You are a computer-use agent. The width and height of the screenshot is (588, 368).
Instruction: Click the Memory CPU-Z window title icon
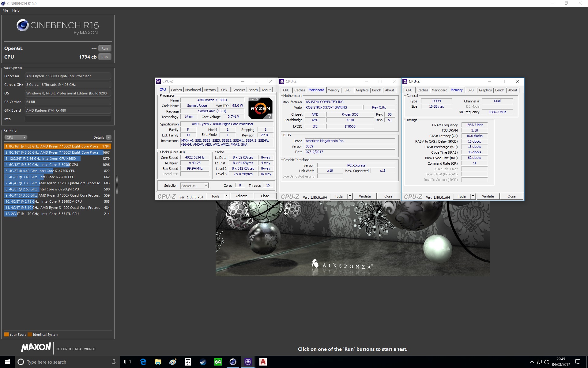tap(405, 82)
